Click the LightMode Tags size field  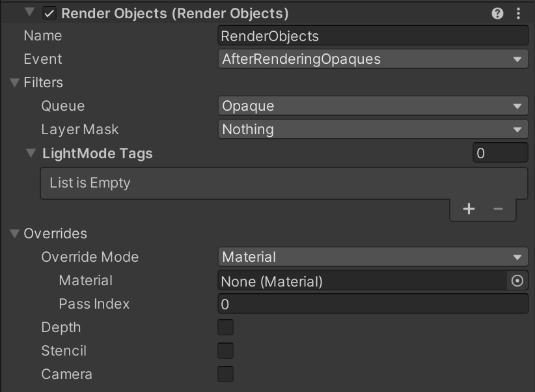coord(501,152)
